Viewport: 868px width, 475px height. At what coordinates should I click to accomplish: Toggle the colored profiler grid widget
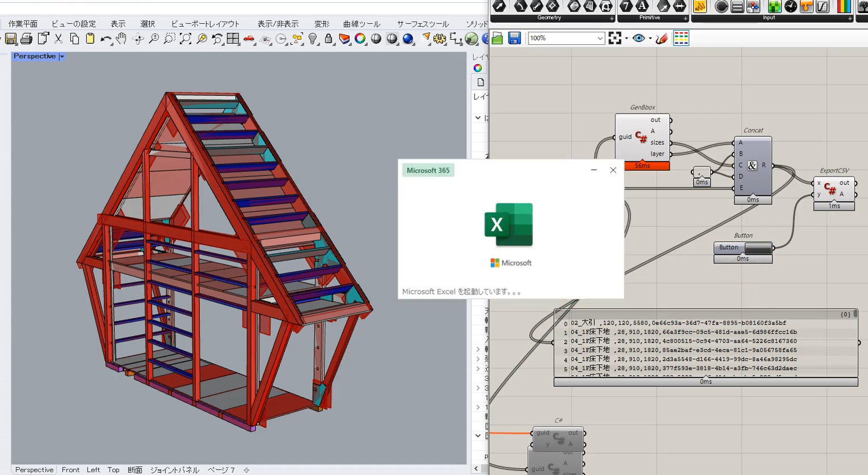(681, 38)
